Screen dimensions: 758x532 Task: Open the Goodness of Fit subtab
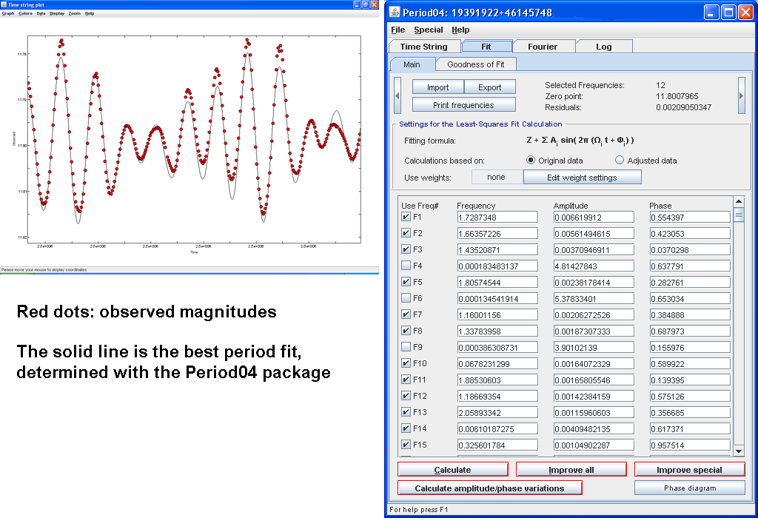476,64
